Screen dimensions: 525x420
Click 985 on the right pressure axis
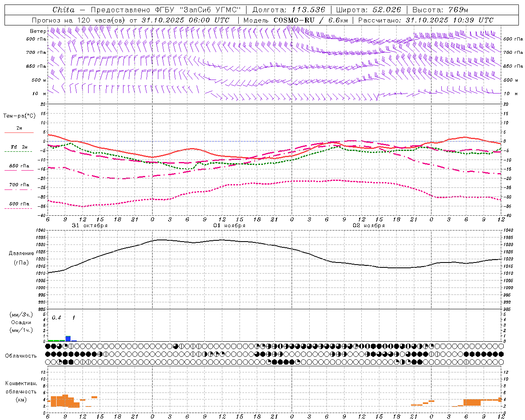[508, 309]
